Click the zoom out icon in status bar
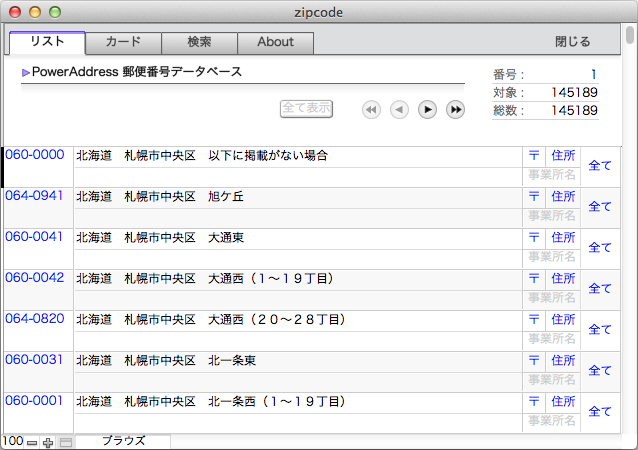 tap(32, 442)
